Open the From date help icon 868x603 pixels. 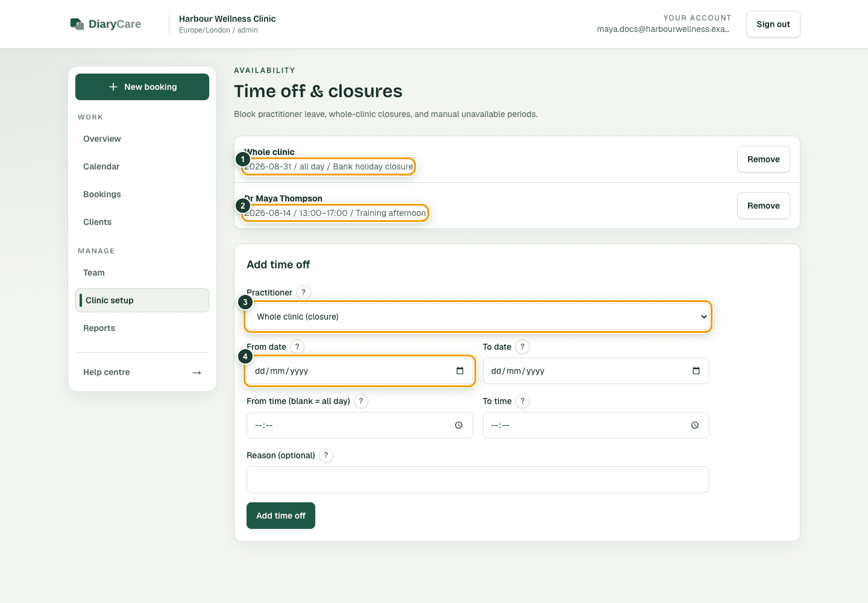(297, 347)
